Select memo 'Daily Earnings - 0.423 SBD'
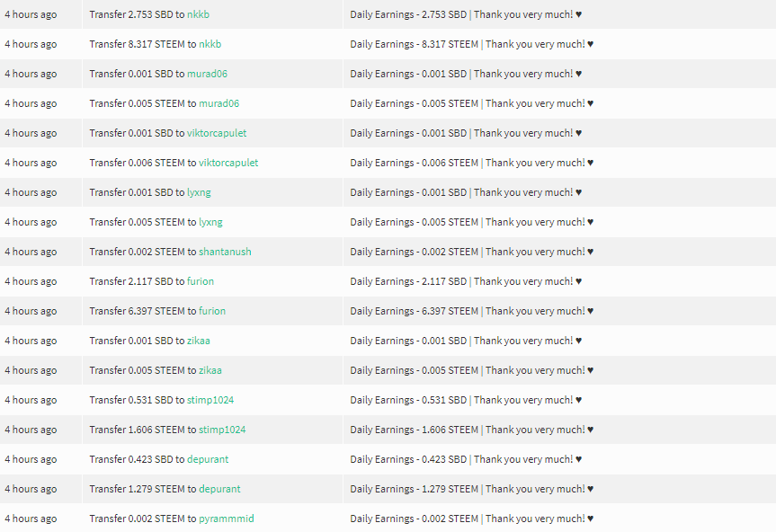The width and height of the screenshot is (776, 532). pos(408,459)
